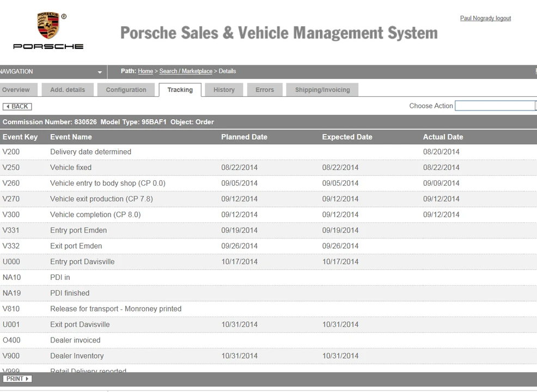Select the V900 event key cell
537x392 pixels.
click(11, 356)
